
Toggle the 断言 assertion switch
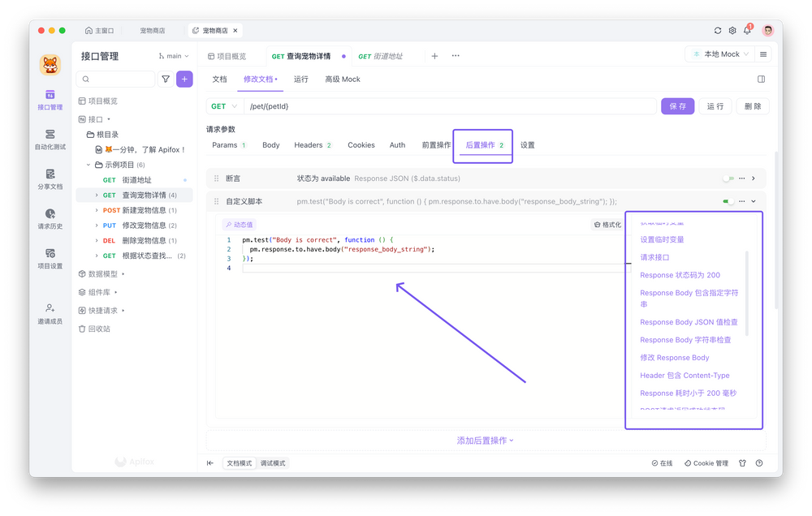(728, 178)
